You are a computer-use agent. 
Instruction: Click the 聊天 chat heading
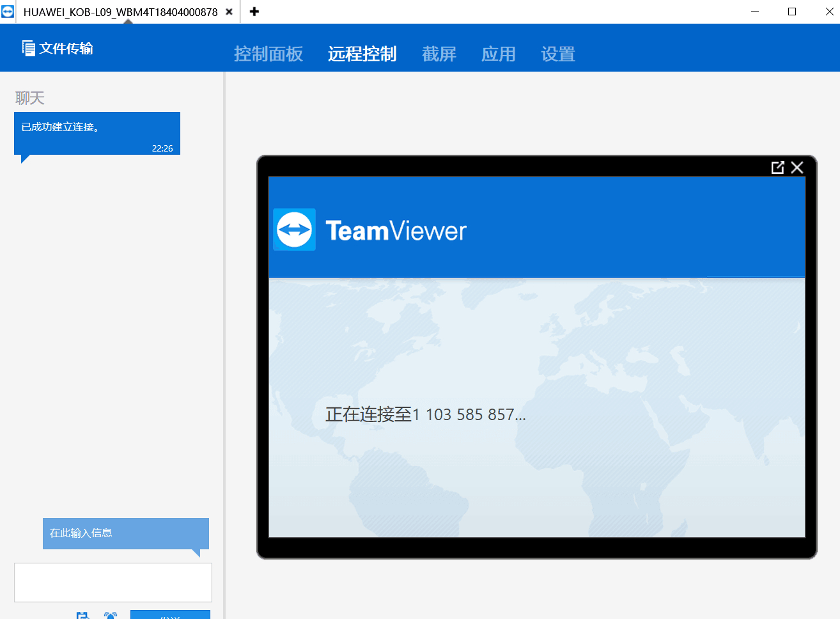pyautogui.click(x=30, y=98)
